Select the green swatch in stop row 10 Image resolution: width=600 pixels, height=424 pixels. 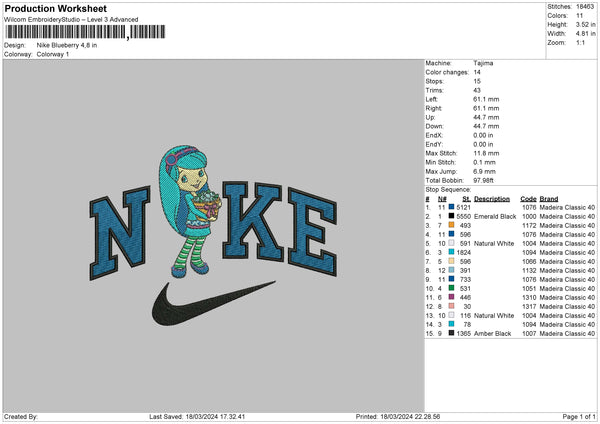(451, 288)
